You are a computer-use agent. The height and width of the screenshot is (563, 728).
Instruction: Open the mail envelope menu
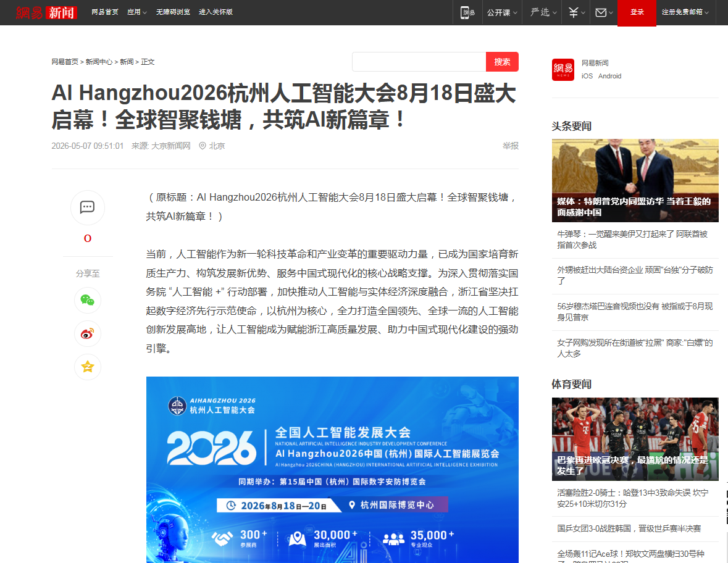(604, 12)
